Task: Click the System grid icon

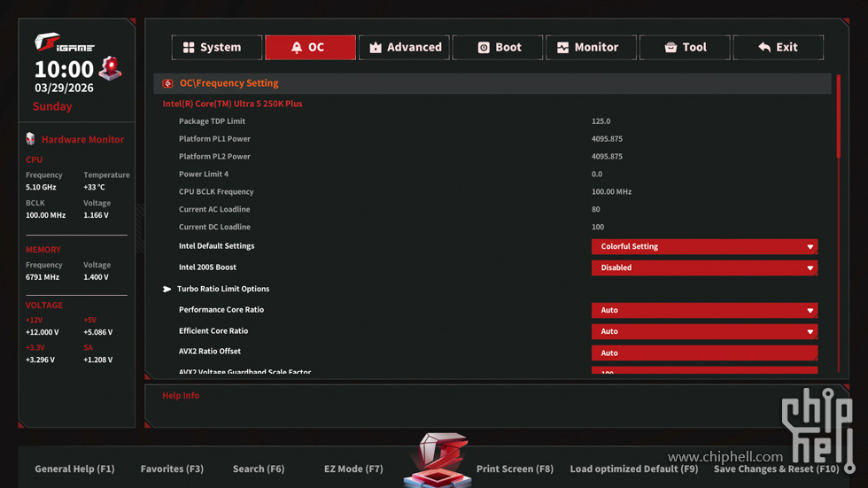Action: point(189,48)
